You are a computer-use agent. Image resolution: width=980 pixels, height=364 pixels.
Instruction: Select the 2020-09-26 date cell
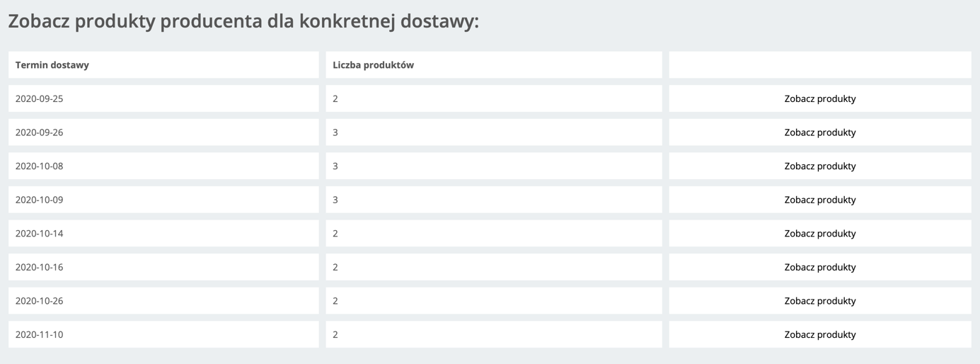(x=163, y=132)
